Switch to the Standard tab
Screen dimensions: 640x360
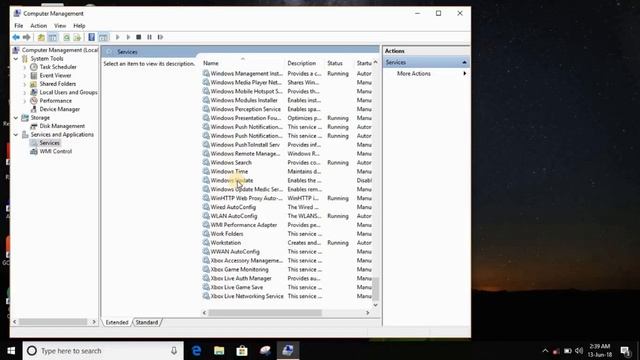(x=147, y=322)
